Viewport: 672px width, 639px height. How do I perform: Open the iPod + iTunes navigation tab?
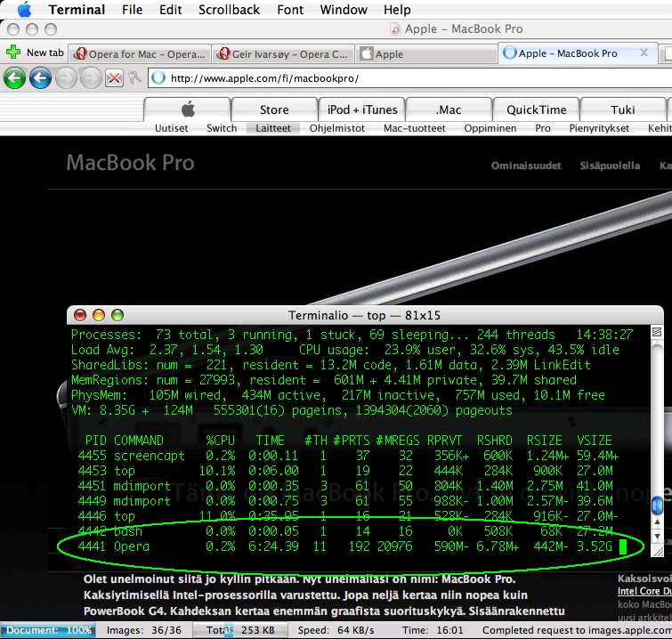coord(361,109)
